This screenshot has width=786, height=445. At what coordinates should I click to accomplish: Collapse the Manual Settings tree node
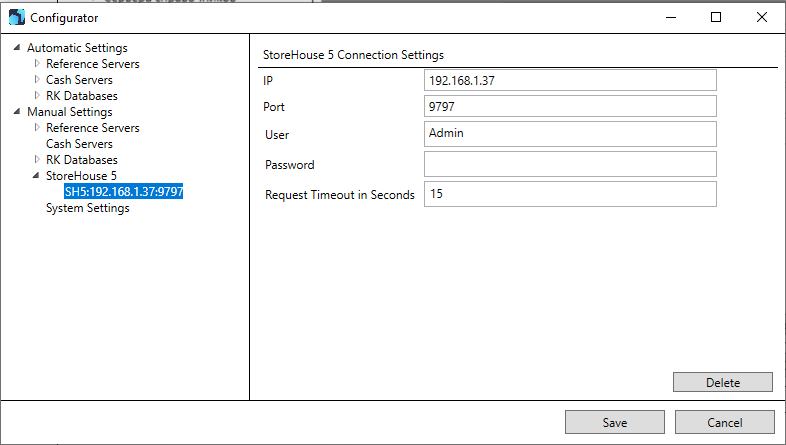[17, 112]
